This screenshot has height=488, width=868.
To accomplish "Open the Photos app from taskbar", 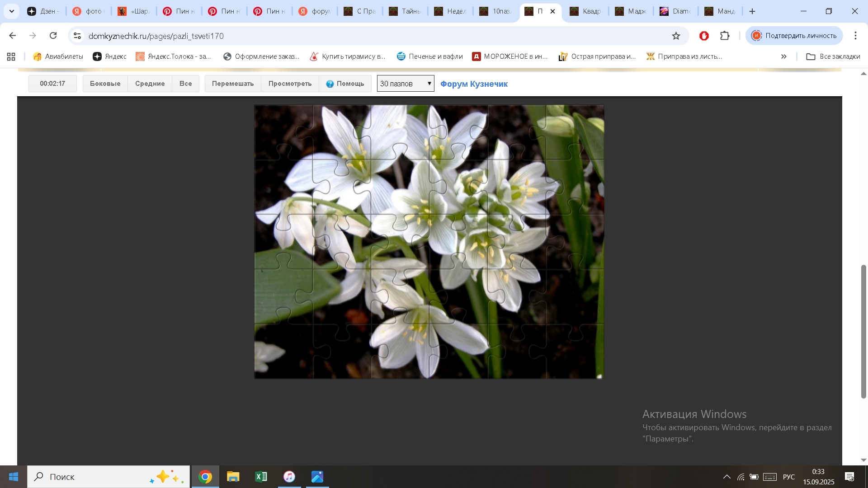I will pos(317,477).
